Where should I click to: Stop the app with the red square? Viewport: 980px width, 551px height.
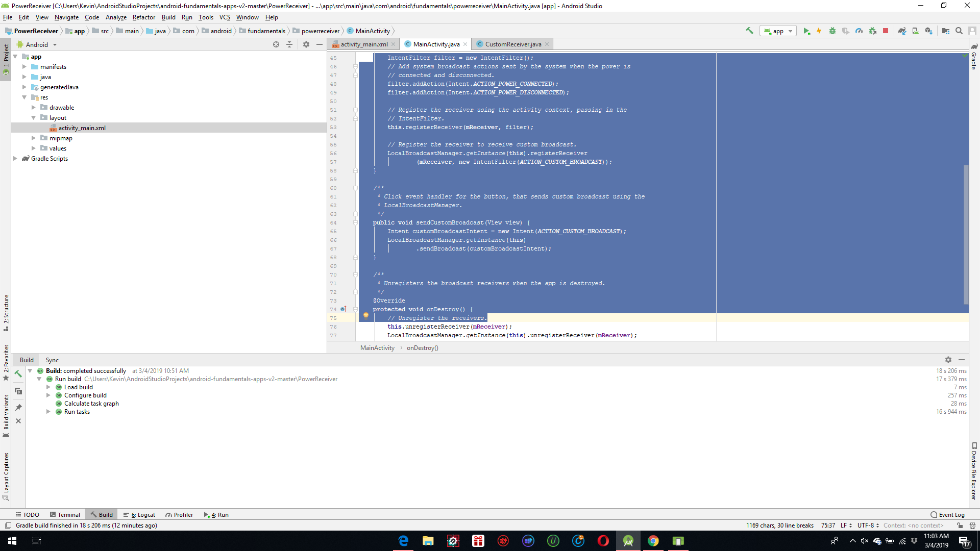point(886,31)
